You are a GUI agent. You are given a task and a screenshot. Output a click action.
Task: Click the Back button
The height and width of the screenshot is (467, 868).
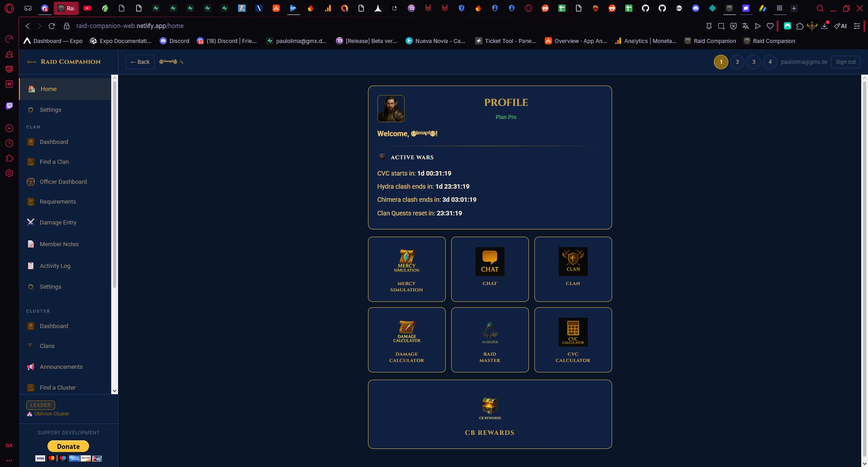140,62
